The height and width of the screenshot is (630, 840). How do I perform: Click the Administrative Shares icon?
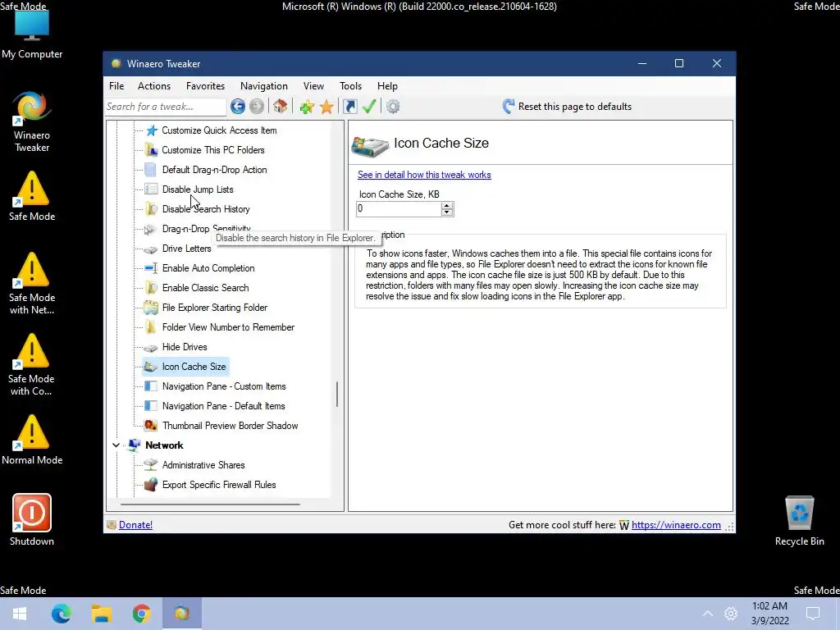point(151,464)
